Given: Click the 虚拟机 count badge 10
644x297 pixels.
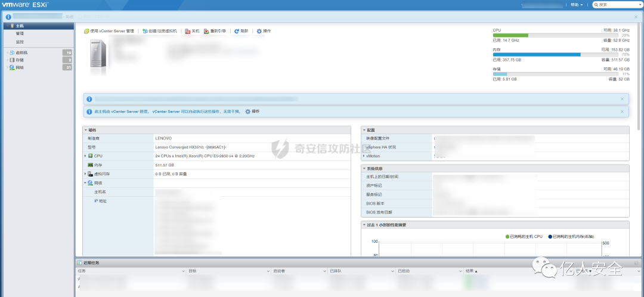Looking at the screenshot, I should tap(67, 52).
